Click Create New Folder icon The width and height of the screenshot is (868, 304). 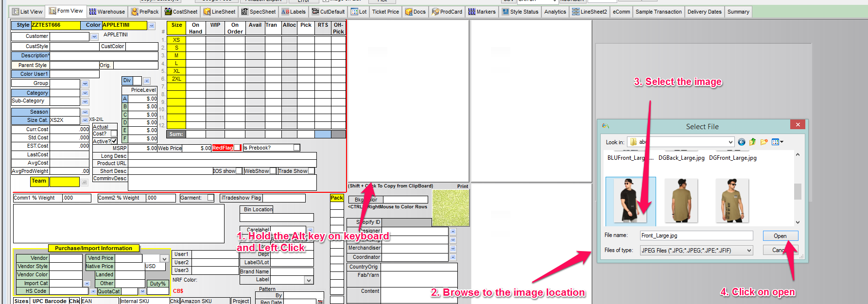point(764,142)
